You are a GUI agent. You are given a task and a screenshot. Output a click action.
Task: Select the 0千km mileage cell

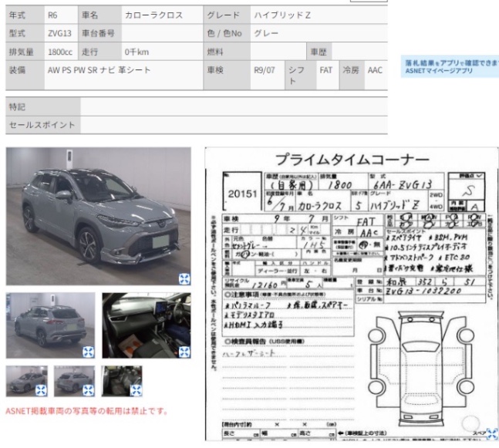tap(162, 52)
